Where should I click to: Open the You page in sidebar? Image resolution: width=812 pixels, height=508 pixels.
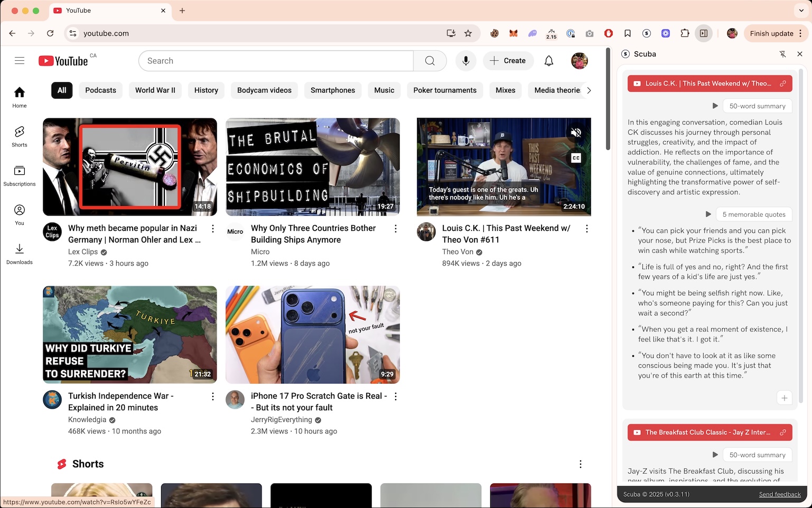coord(20,215)
